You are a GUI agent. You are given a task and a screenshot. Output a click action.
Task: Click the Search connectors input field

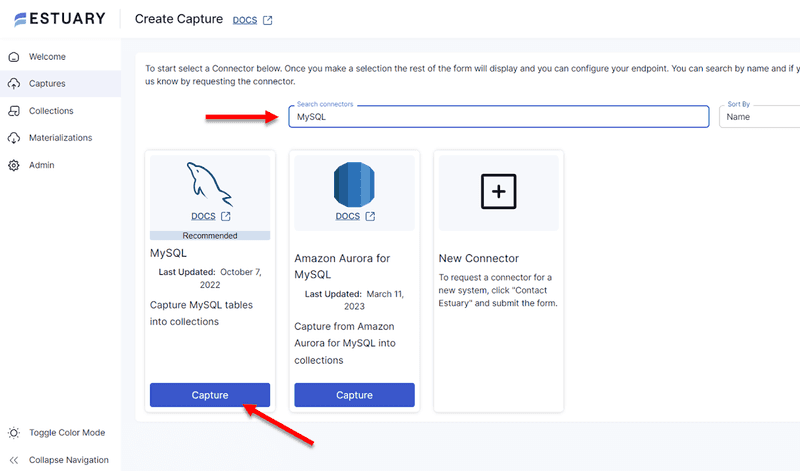coord(498,117)
